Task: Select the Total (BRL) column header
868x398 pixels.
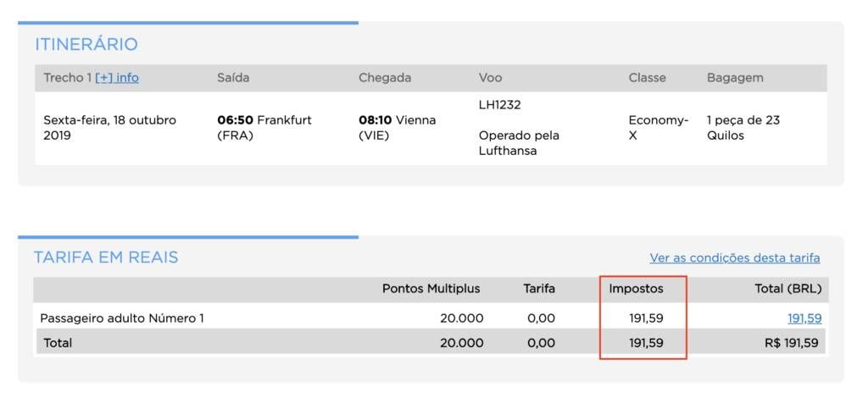Action: point(788,289)
